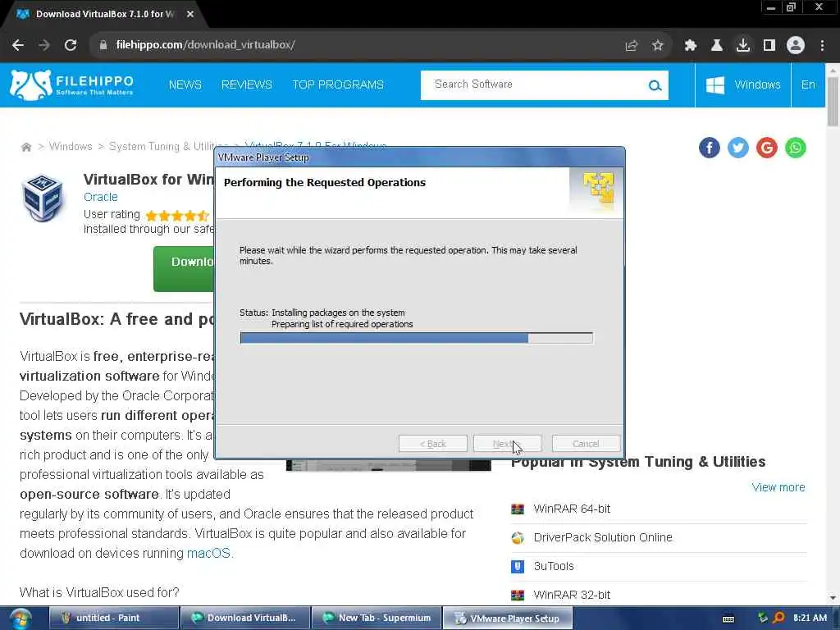The height and width of the screenshot is (630, 840).
Task: Click the taskbar clock 8:21 AM
Action: click(810, 619)
